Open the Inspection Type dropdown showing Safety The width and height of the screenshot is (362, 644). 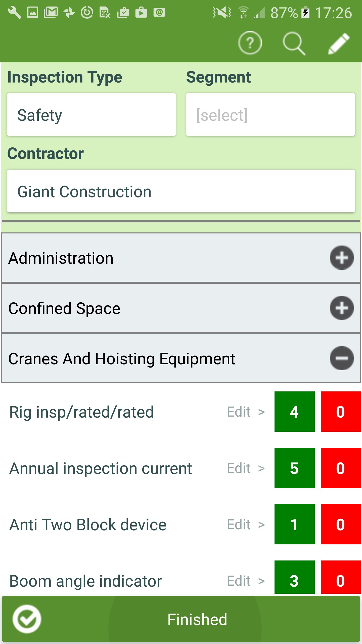tap(92, 115)
